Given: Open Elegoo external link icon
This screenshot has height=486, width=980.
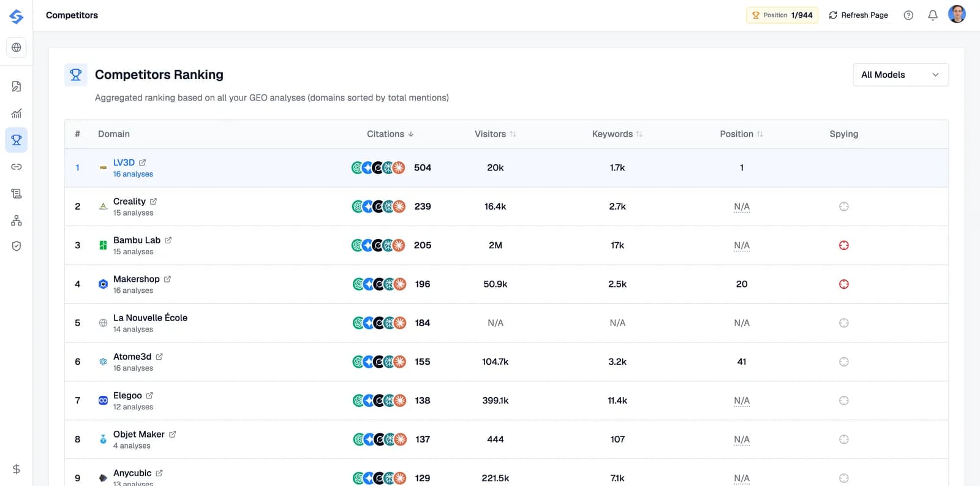Looking at the screenshot, I should 150,395.
